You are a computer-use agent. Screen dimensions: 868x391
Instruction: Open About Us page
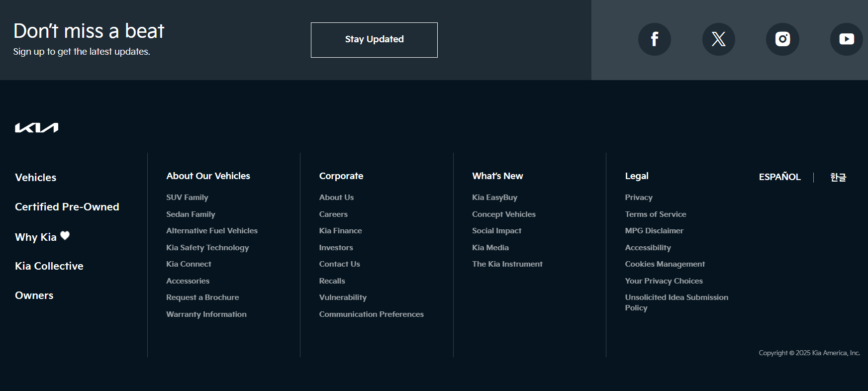337,197
